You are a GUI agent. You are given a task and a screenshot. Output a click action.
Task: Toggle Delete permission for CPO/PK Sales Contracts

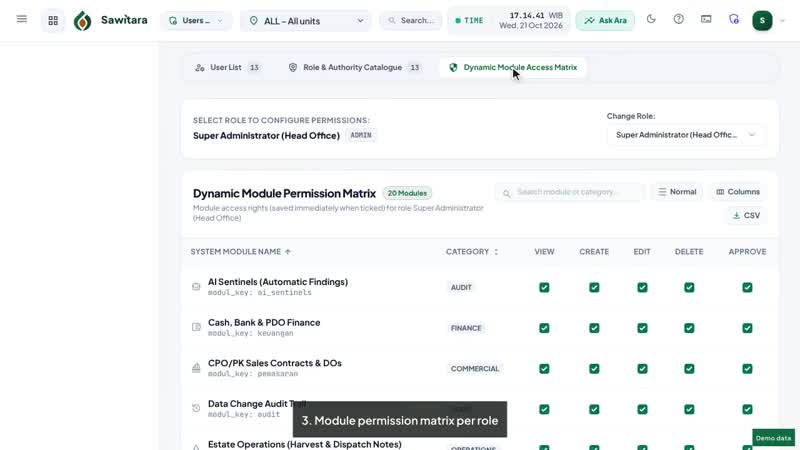coord(689,368)
